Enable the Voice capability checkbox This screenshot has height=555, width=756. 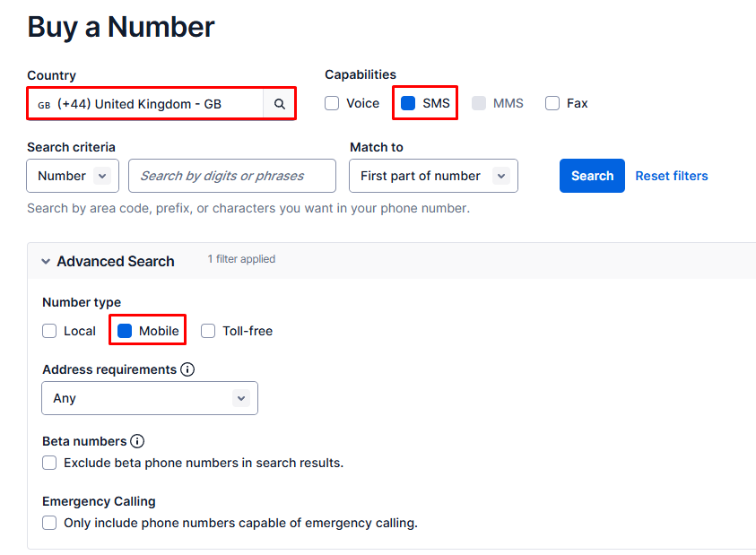pos(332,103)
